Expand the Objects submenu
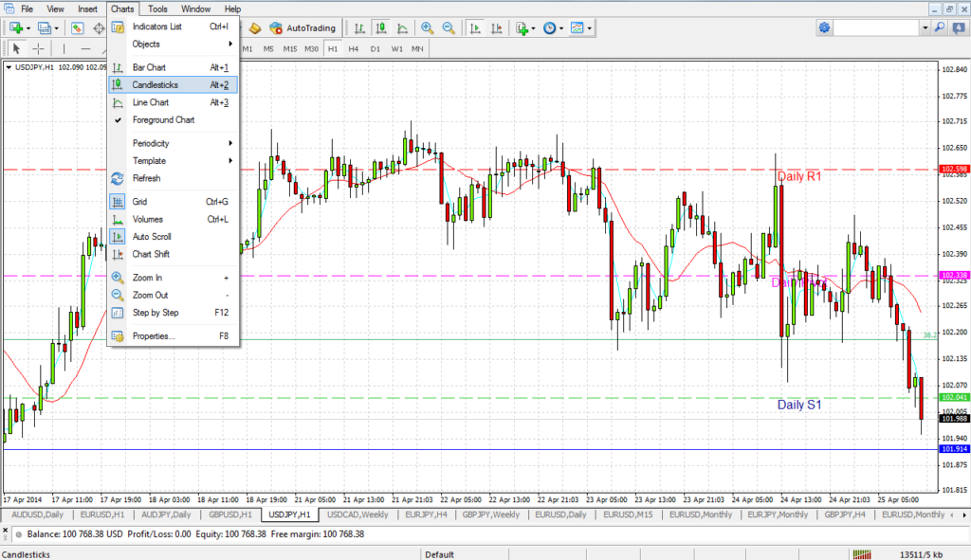This screenshot has width=971, height=560. [173, 44]
